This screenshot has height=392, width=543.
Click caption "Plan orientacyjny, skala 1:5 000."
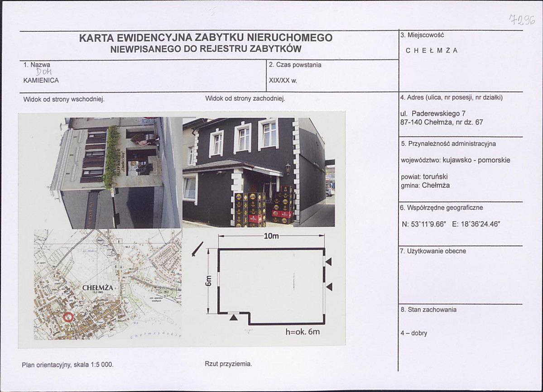(67, 365)
